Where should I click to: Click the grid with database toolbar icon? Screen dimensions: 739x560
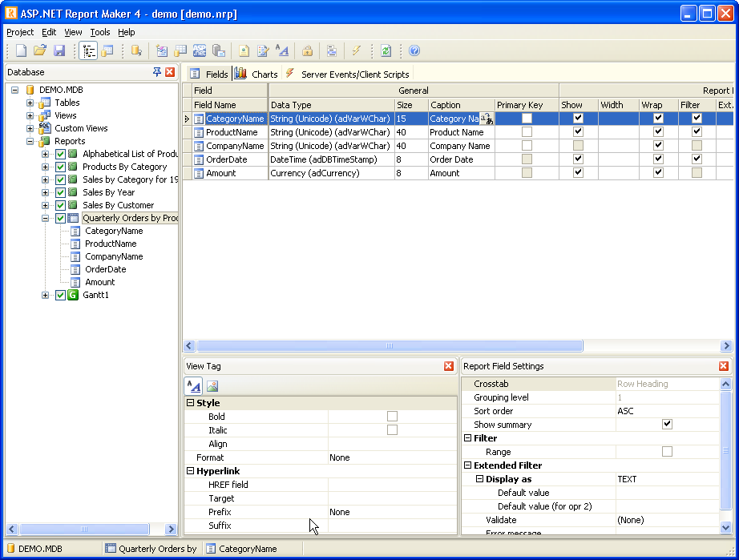click(180, 50)
